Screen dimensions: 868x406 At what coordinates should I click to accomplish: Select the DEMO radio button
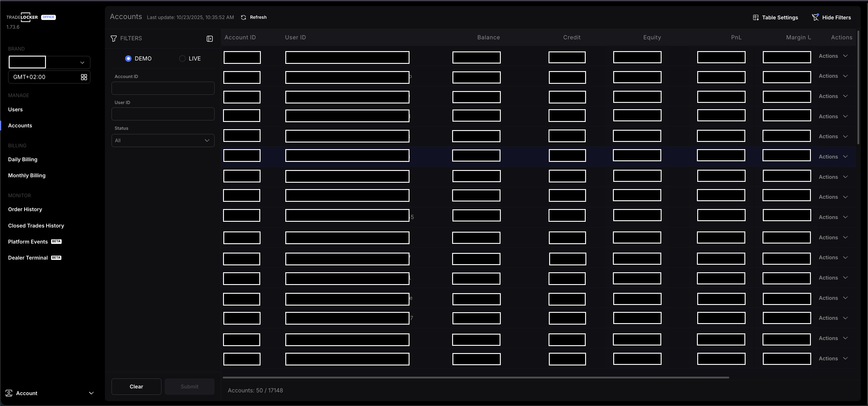(x=128, y=59)
